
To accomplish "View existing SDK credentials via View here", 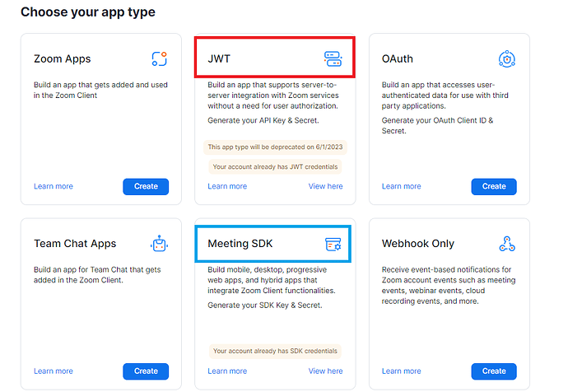I will [x=325, y=371].
